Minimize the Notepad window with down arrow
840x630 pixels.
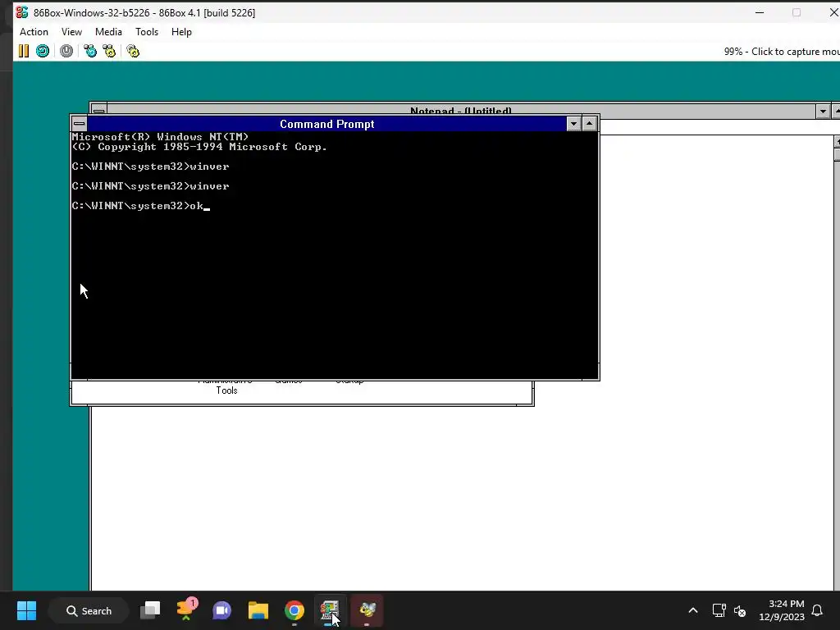823,112
